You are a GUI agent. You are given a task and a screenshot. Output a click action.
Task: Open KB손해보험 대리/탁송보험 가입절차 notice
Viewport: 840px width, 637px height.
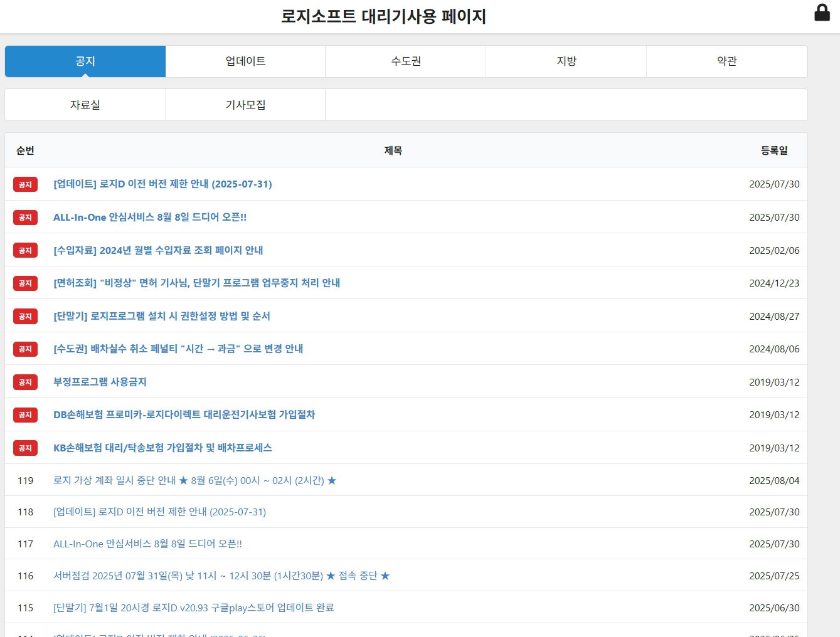click(162, 448)
